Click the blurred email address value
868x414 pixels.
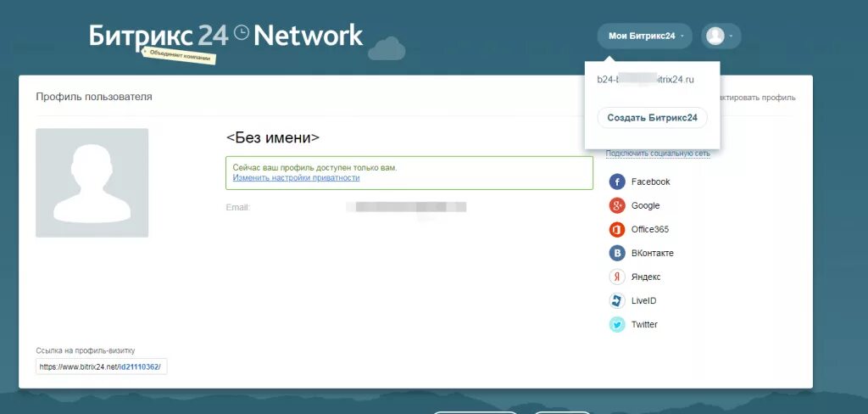point(406,207)
